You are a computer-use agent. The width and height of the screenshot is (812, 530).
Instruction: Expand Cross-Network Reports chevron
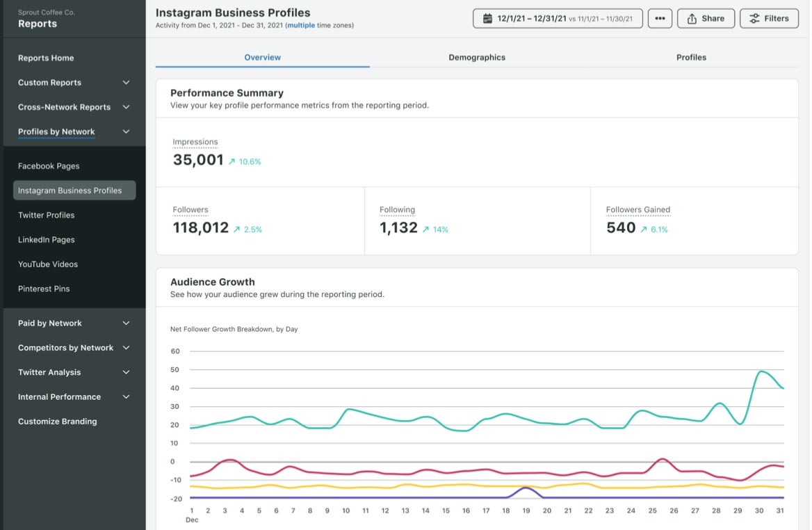click(126, 107)
